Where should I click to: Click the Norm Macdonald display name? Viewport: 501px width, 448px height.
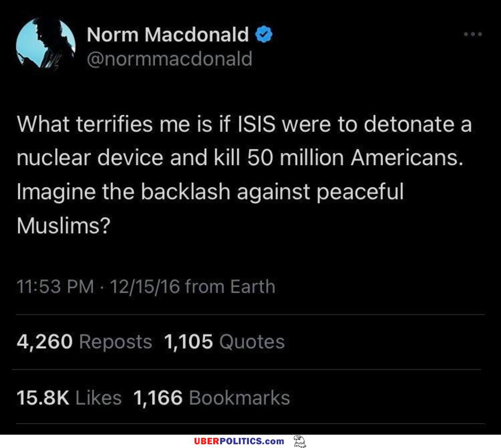[x=167, y=35]
